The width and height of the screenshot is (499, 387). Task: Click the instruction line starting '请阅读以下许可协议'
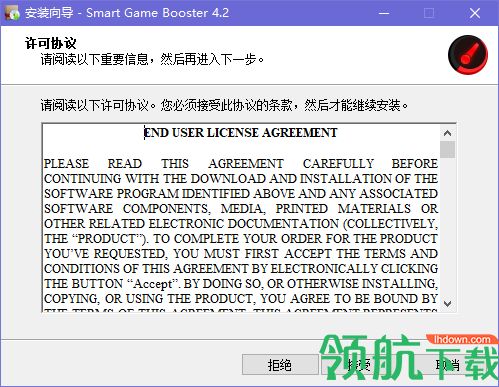pos(224,105)
